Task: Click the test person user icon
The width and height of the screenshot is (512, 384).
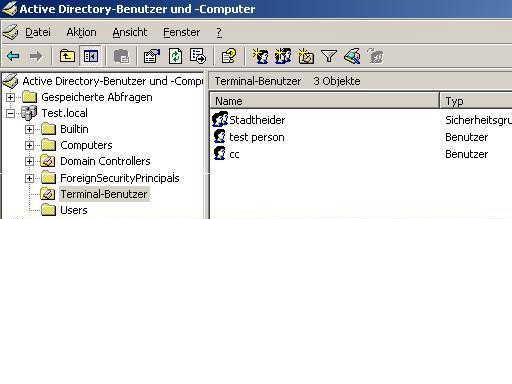Action: tap(220, 137)
